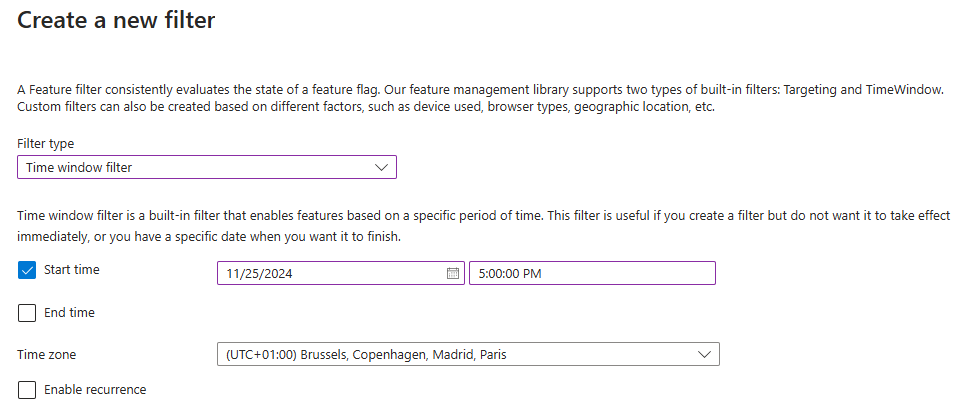
Task: Click the Filter type chevron arrow
Action: pyautogui.click(x=381, y=167)
